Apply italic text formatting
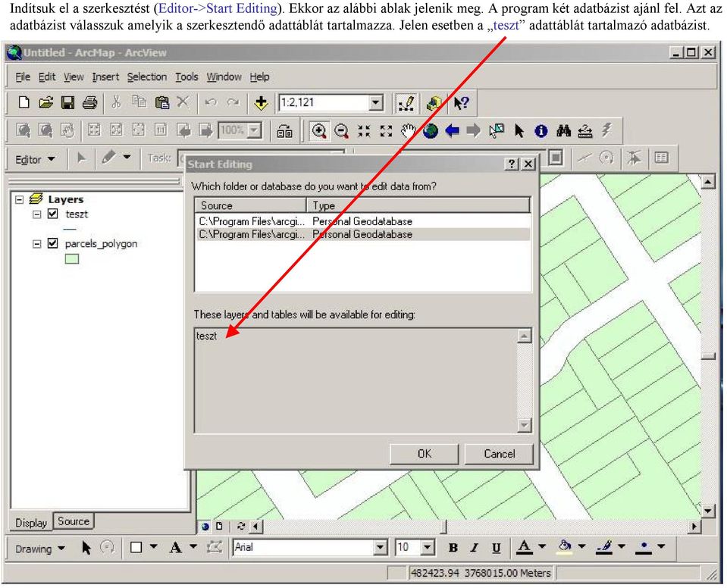The width and height of the screenshot is (727, 588). pyautogui.click(x=474, y=548)
